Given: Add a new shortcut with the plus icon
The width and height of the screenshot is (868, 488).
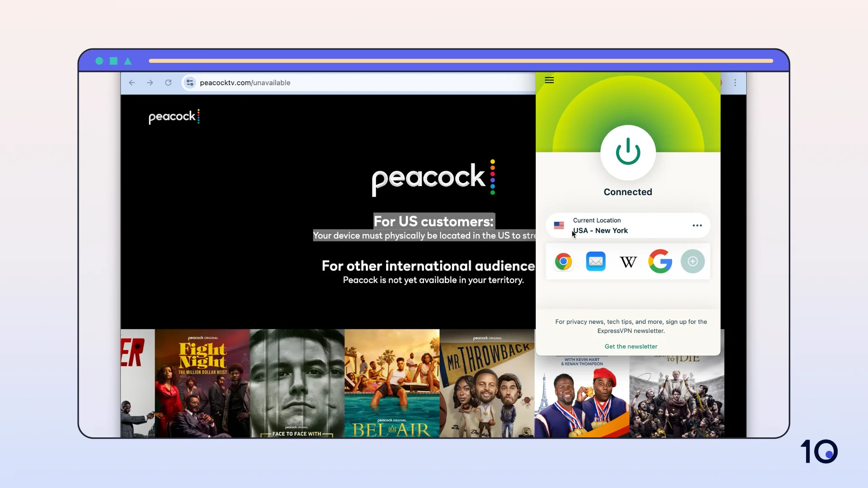Looking at the screenshot, I should [x=693, y=261].
